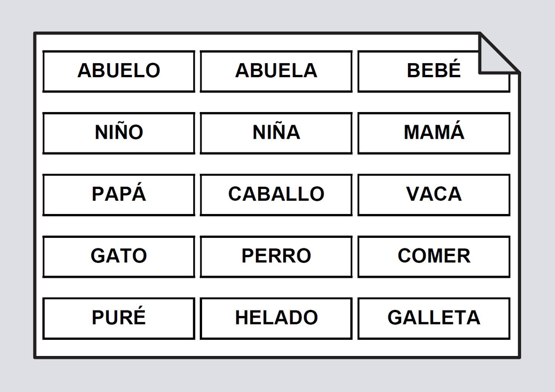Select the CABALLO word card
Viewport: 555px width, 392px height.
(276, 195)
